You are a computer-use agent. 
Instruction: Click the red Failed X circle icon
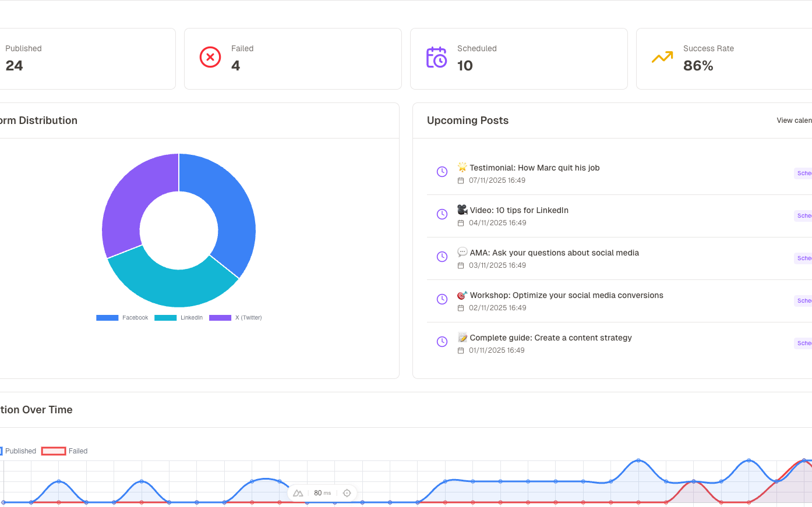point(210,57)
